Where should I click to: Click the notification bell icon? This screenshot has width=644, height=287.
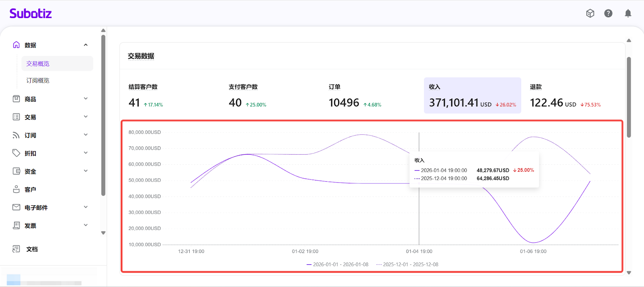[628, 13]
